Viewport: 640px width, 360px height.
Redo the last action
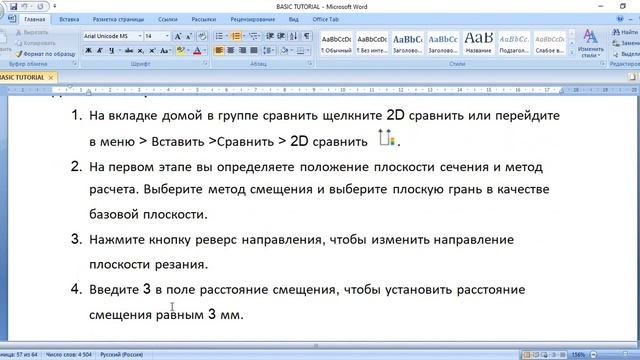coord(40,7)
